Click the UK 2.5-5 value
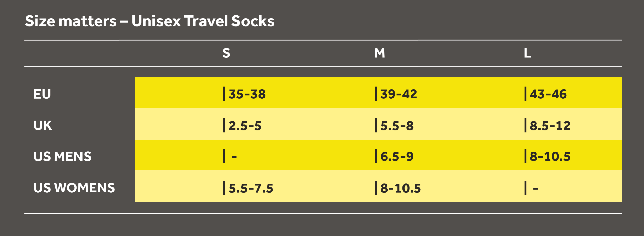The height and width of the screenshot is (236, 644). (x=245, y=126)
